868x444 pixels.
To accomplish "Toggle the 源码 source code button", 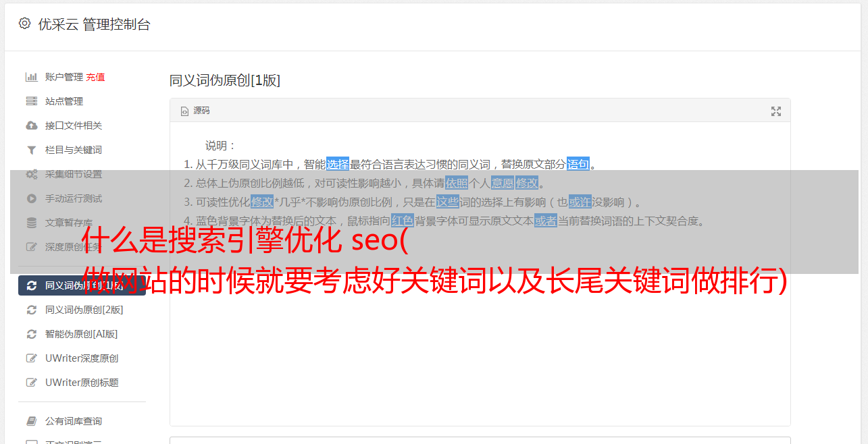I will click(195, 111).
